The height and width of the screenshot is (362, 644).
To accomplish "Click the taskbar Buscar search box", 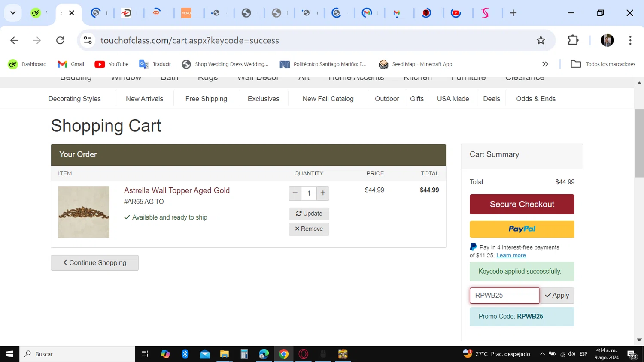I will pyautogui.click(x=77, y=354).
